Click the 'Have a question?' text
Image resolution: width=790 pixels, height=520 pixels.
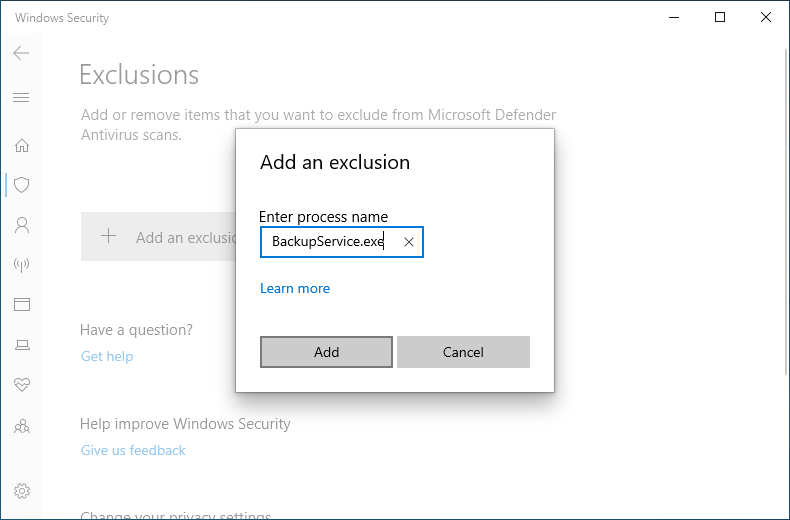136,330
